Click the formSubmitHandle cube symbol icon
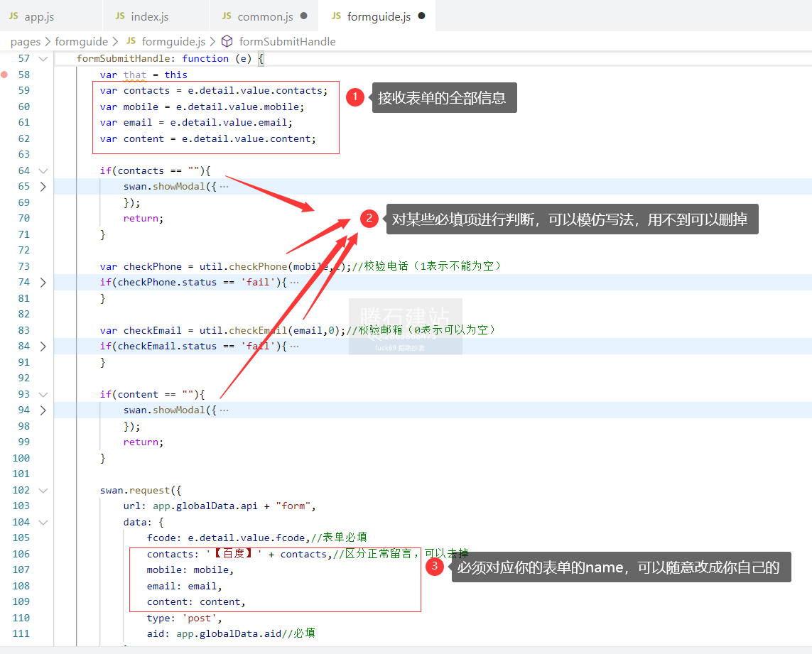The height and width of the screenshot is (654, 812). [x=227, y=42]
